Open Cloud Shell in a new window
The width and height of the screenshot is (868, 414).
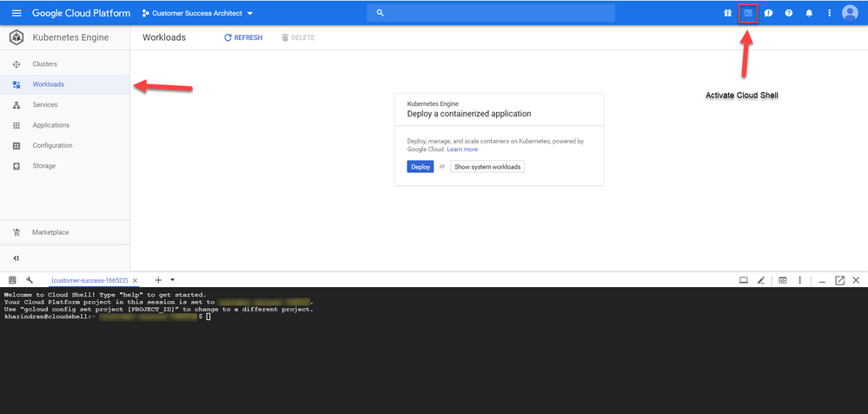840,280
